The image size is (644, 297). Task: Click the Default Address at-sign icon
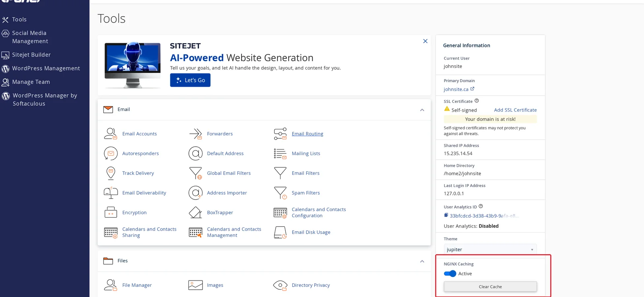(196, 153)
